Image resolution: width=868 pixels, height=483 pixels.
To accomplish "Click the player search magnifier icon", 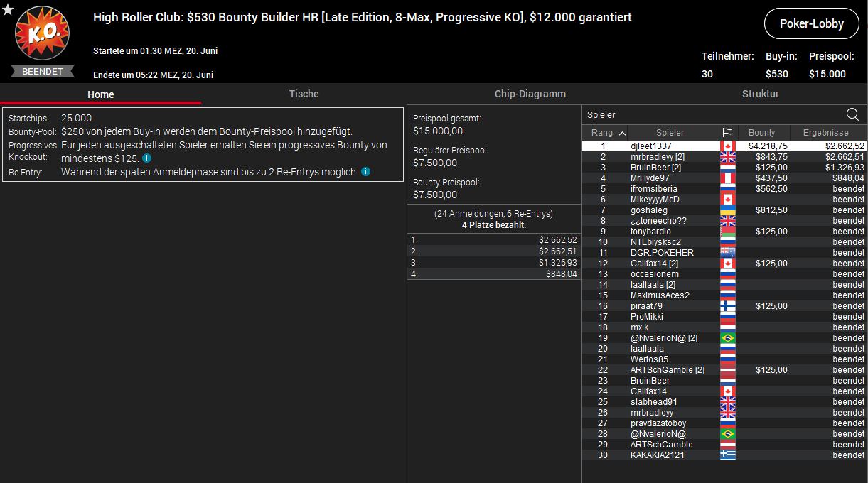I will click(x=852, y=115).
